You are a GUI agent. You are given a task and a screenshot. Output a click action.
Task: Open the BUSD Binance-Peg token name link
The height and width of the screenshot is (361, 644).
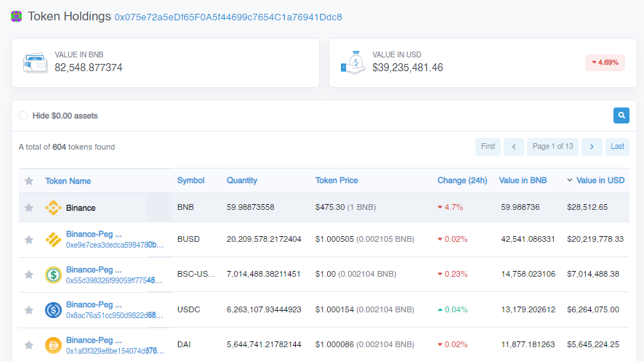point(94,234)
